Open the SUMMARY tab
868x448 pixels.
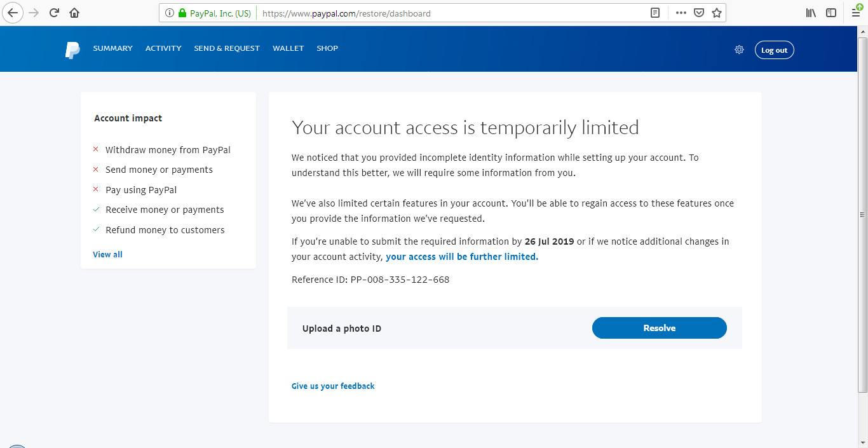113,48
